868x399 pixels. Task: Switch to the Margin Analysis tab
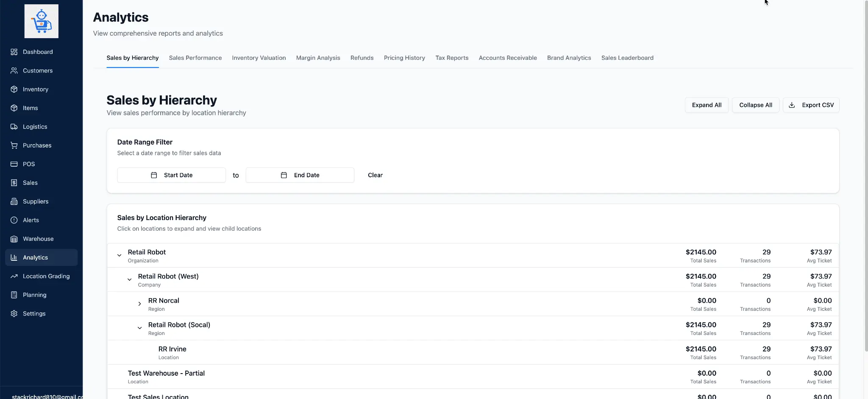coord(318,58)
